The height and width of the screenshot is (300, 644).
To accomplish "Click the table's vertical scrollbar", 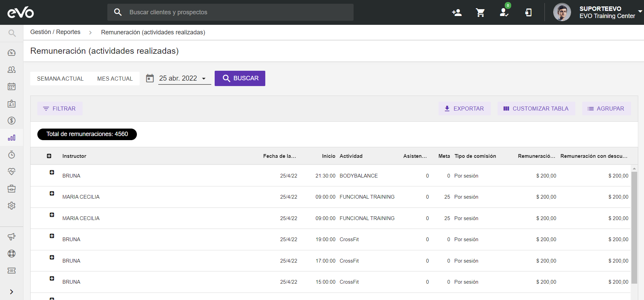I will pos(634,228).
